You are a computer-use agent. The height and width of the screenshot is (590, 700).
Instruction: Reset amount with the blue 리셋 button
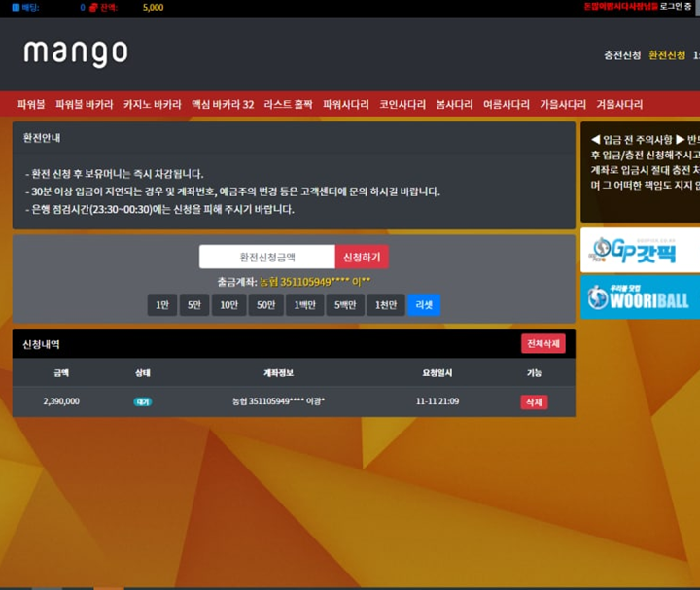click(x=424, y=305)
